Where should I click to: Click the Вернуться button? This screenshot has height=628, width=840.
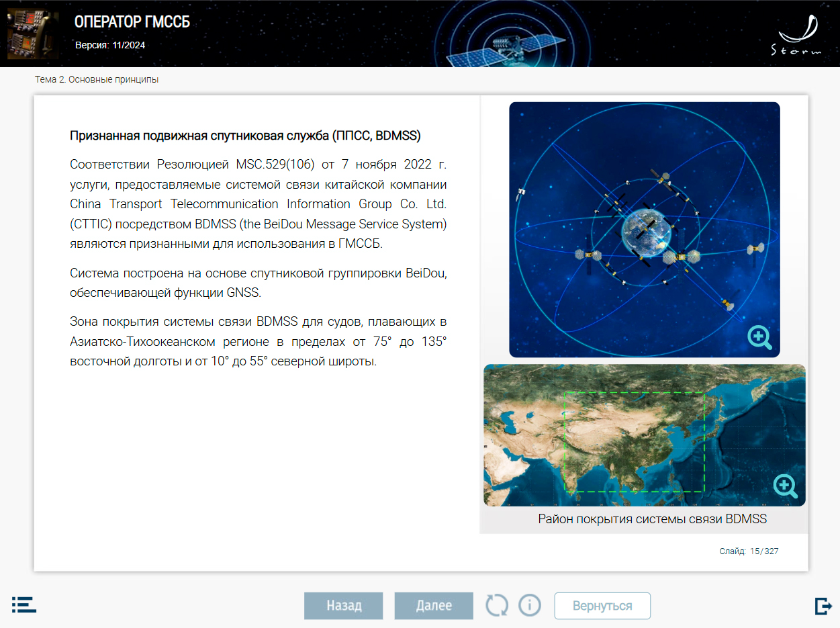[602, 606]
